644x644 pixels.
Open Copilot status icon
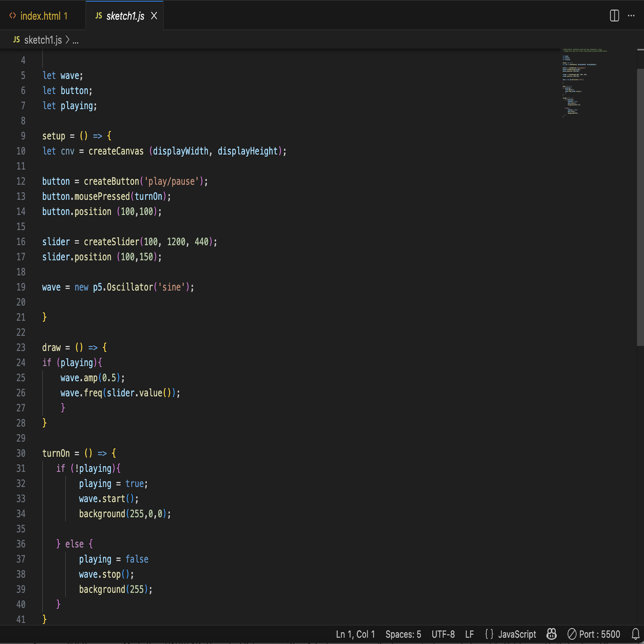552,634
